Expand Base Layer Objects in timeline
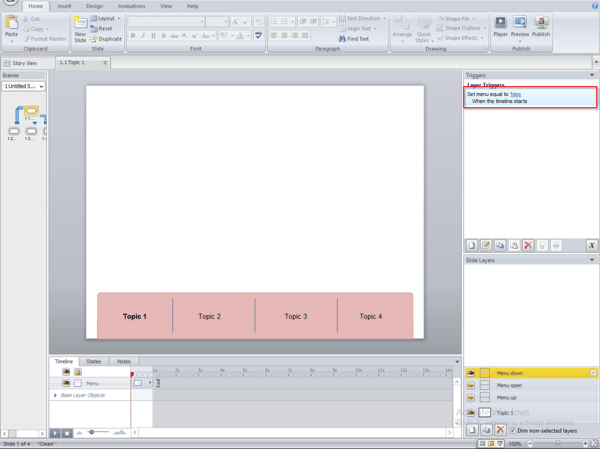 (x=55, y=395)
